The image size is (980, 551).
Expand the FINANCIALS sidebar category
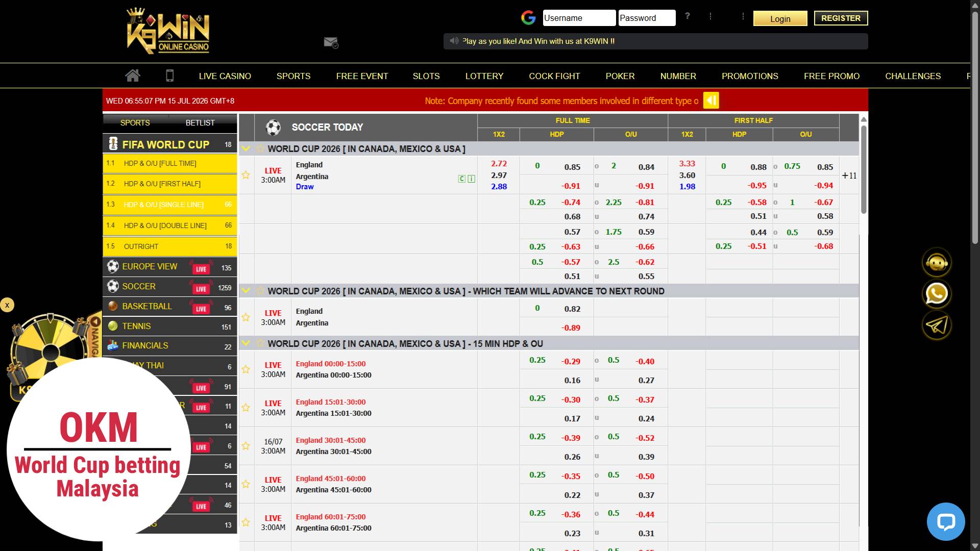coord(170,346)
